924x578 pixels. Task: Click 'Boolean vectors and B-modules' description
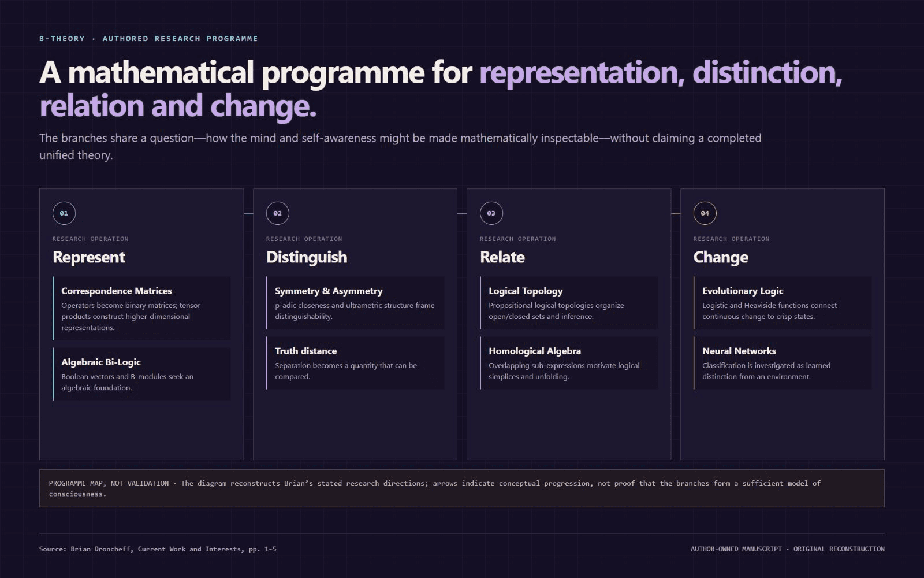point(128,382)
